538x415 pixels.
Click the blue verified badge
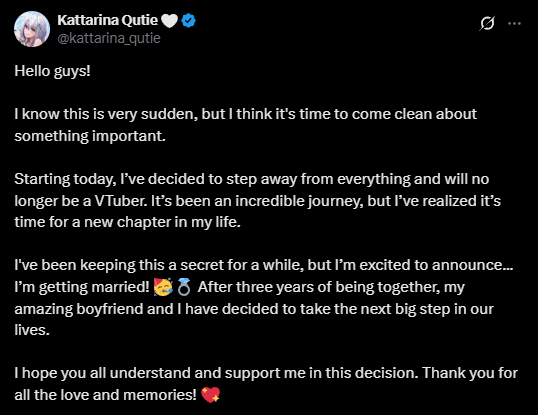tap(188, 21)
